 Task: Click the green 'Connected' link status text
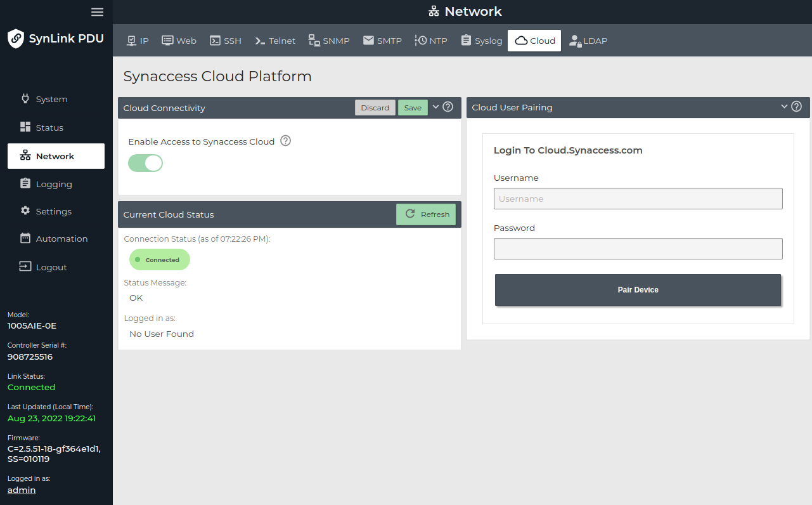pyautogui.click(x=31, y=387)
